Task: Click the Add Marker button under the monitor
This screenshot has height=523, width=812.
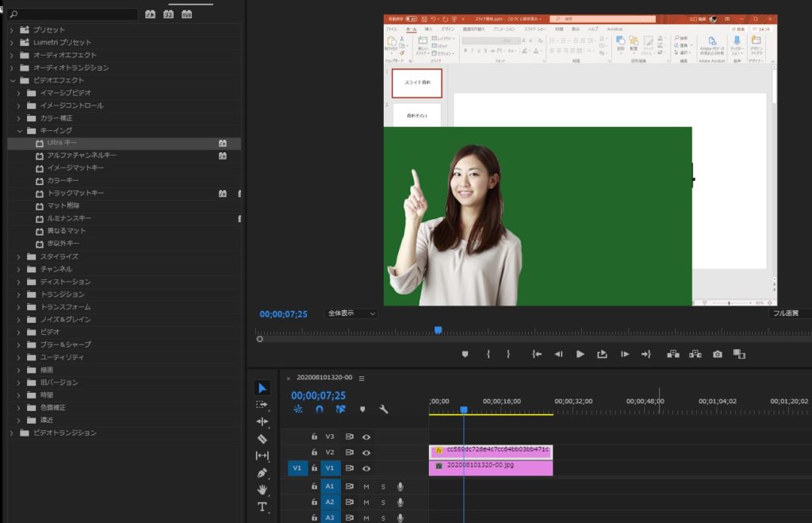Action: [x=463, y=354]
